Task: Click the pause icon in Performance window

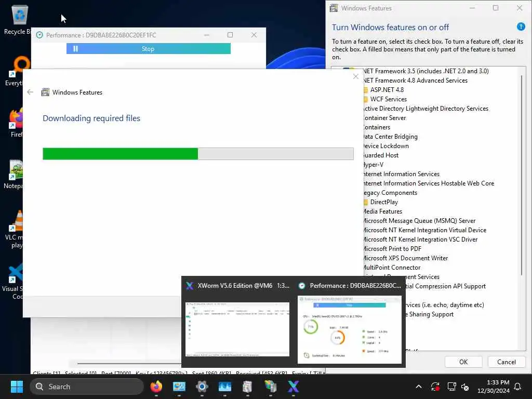Action: click(x=75, y=49)
